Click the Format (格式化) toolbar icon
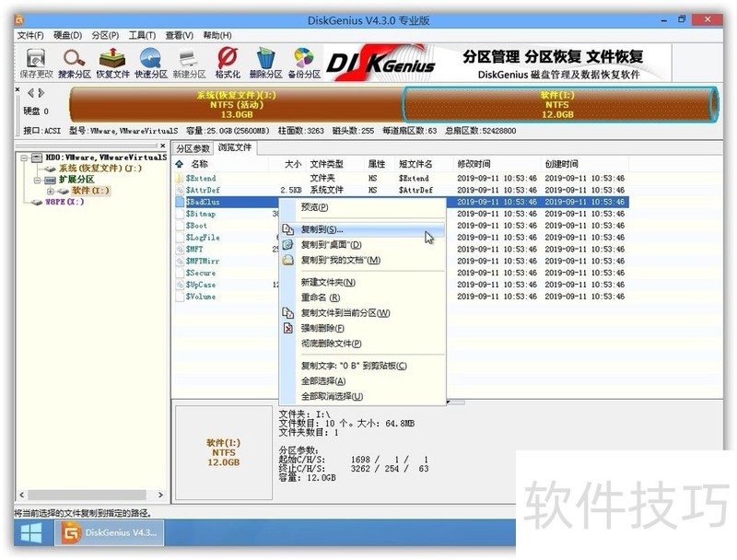The height and width of the screenshot is (560, 737). tap(228, 63)
